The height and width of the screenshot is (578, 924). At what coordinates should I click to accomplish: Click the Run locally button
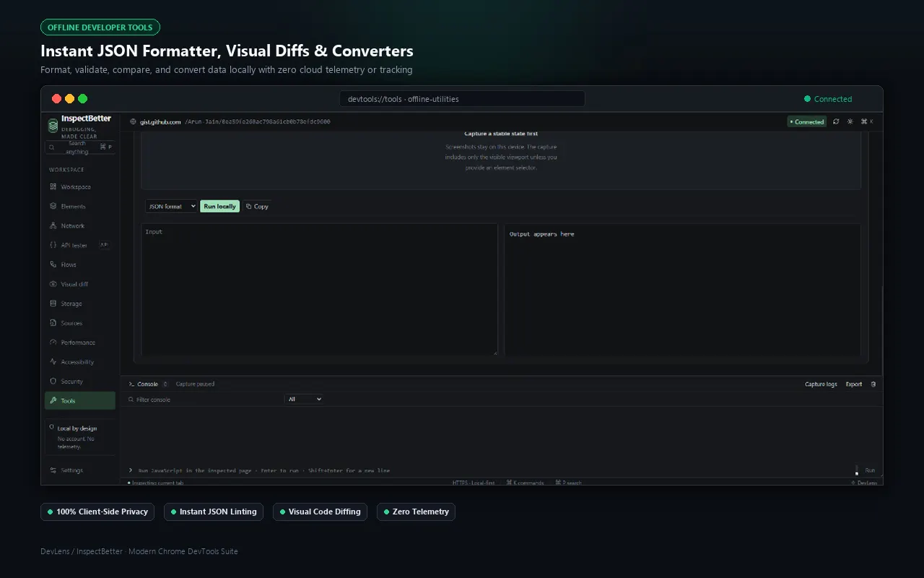click(x=219, y=207)
